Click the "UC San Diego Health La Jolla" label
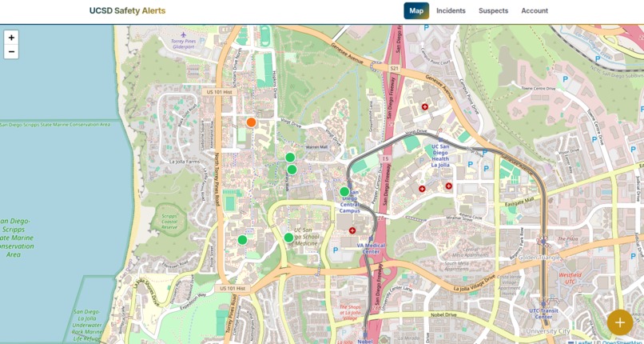 pyautogui.click(x=440, y=156)
